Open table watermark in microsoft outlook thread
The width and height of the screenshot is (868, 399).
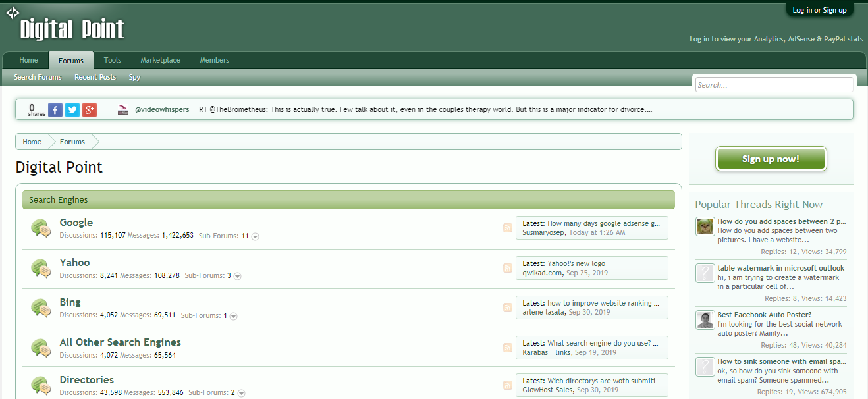[x=781, y=268]
